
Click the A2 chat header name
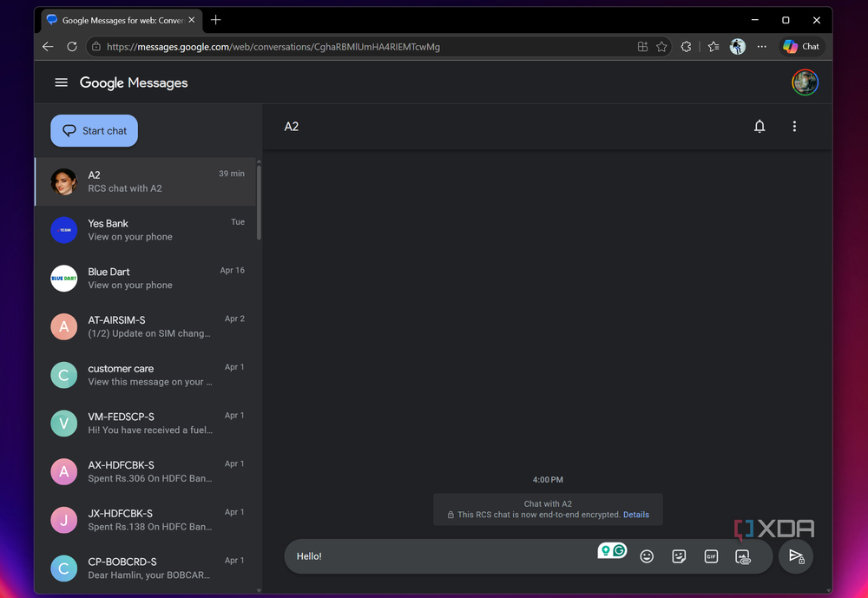tap(291, 126)
